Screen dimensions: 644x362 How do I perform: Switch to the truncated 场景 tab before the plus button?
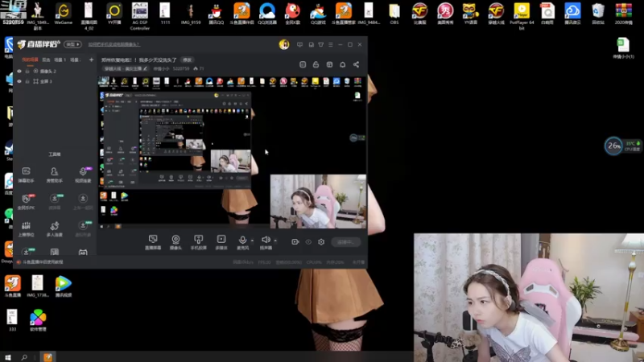[75, 60]
